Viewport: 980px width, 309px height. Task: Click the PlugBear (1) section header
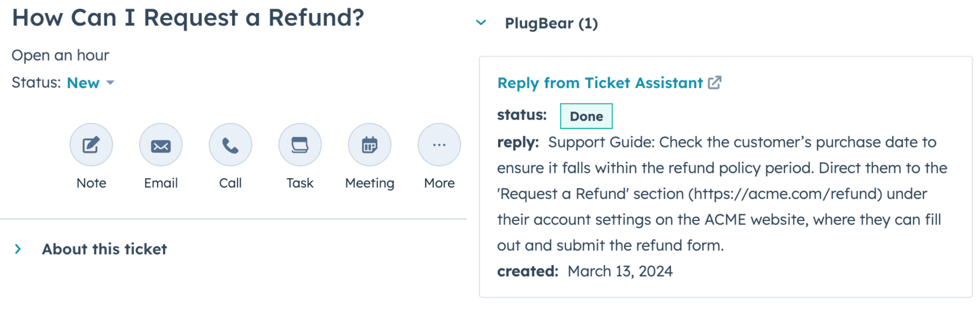coord(551,23)
